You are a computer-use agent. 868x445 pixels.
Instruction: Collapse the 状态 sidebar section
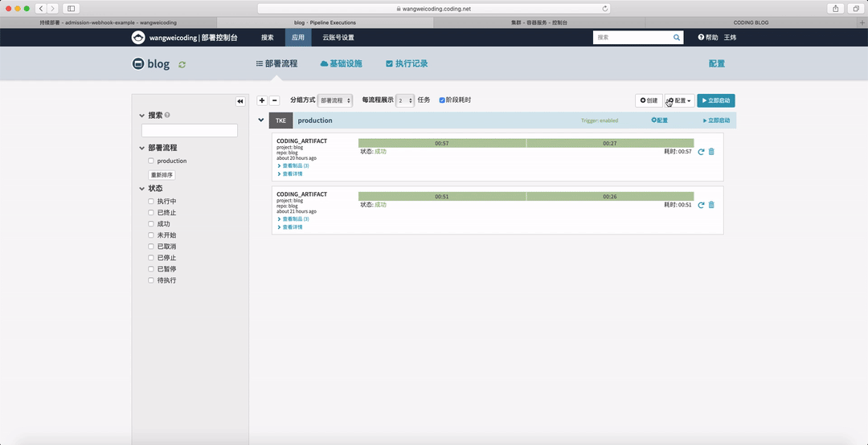141,188
